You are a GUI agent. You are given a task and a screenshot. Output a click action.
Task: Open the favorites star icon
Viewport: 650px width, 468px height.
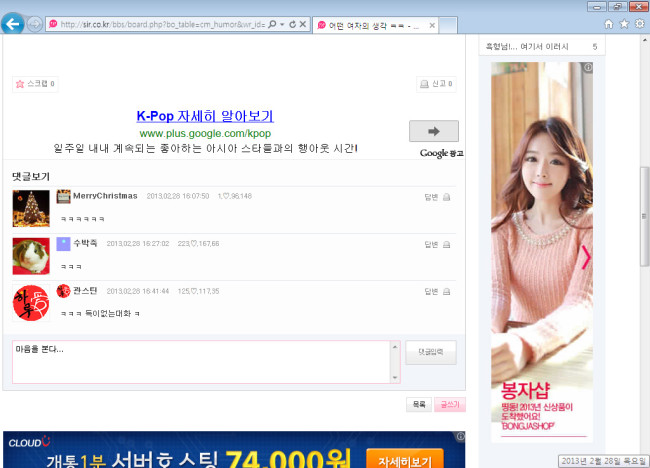pos(624,23)
